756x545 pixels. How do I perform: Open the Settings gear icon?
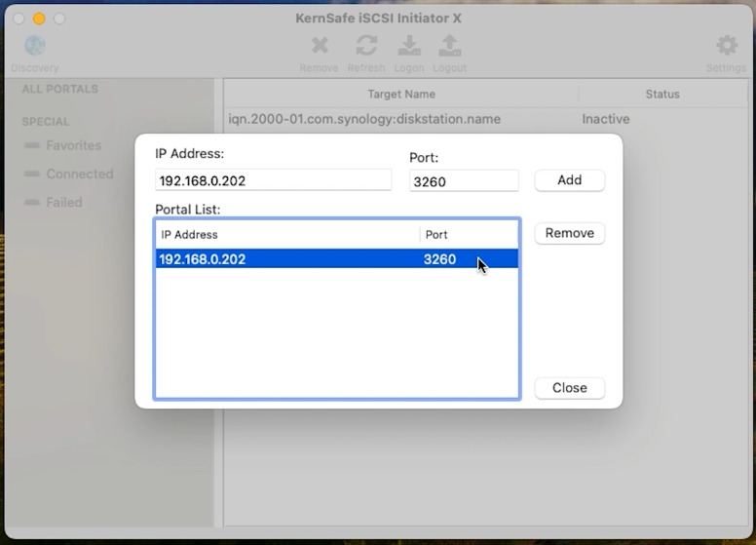tap(727, 46)
